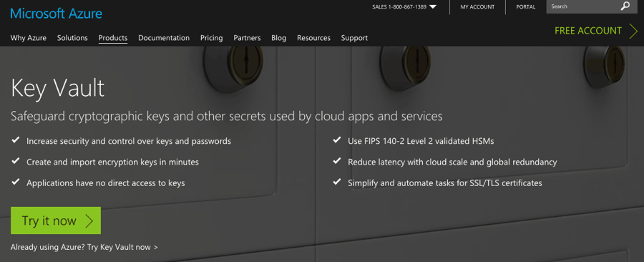644x262 pixels.
Task: Click the text 'Create and import encryption keys in minutes'
Action: coord(112,162)
